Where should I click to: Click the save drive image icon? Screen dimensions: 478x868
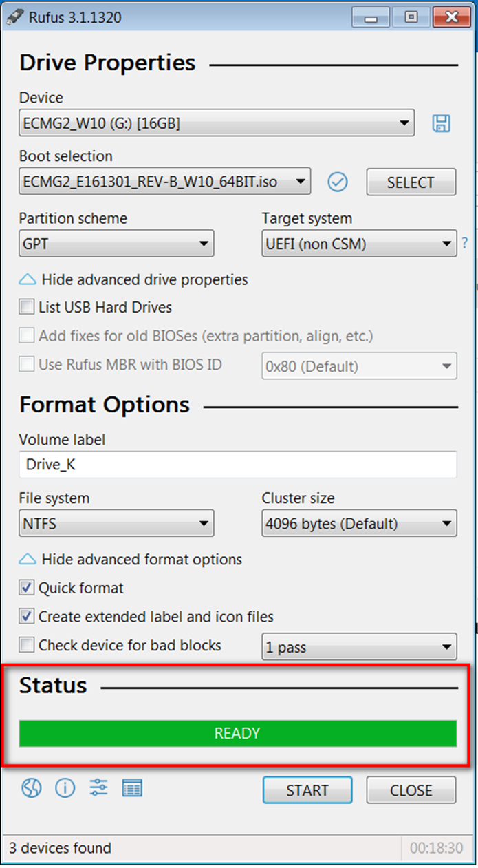441,124
